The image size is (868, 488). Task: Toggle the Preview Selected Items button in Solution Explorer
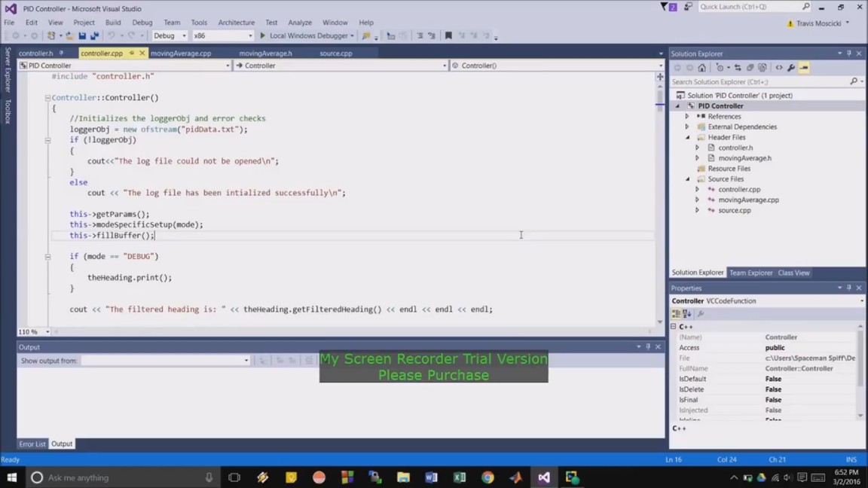point(804,68)
